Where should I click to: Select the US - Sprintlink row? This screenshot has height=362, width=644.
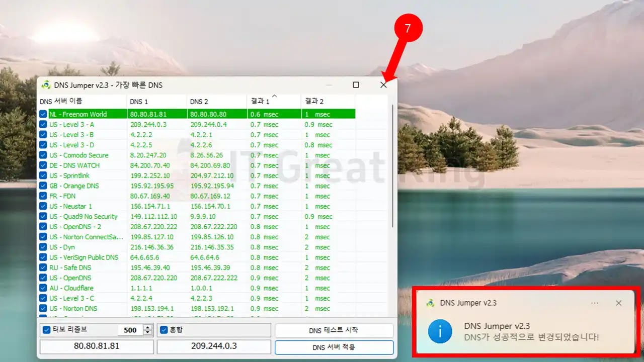click(x=197, y=175)
